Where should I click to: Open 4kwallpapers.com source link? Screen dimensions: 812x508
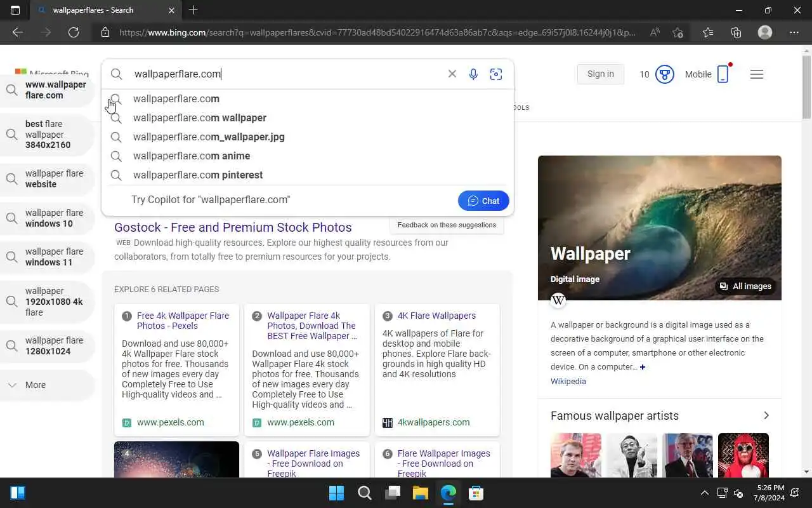(434, 422)
